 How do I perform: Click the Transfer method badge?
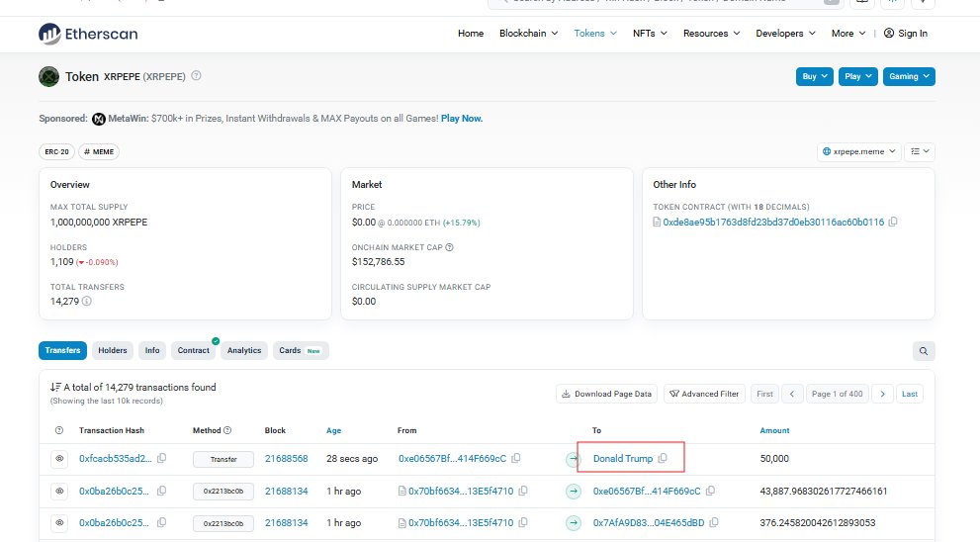coord(223,460)
